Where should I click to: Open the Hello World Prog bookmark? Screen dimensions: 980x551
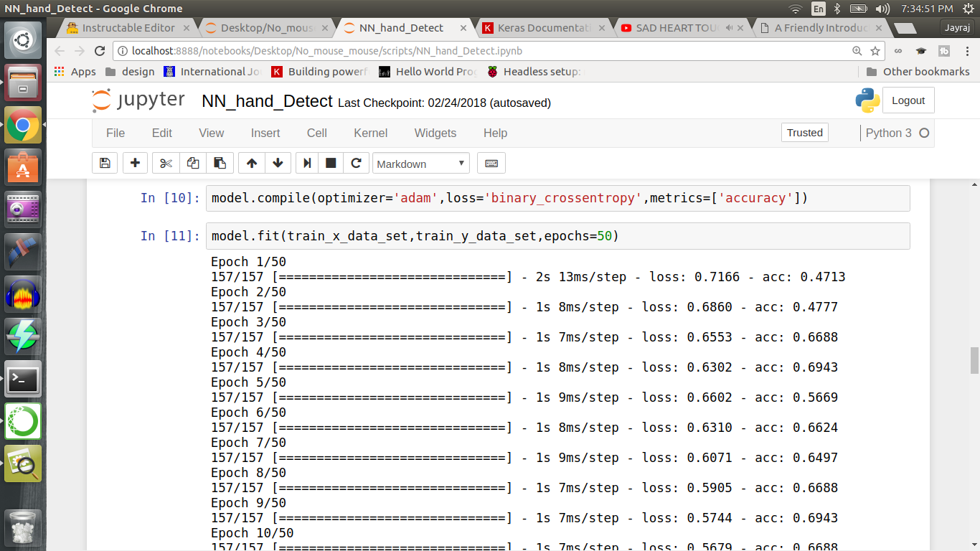coord(428,72)
